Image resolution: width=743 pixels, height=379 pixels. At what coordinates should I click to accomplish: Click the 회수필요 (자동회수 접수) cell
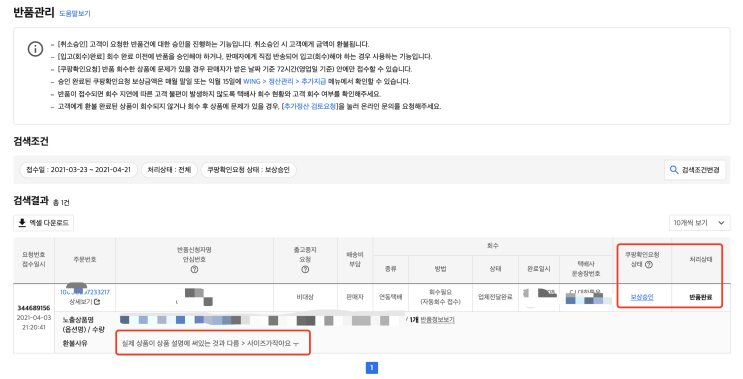click(x=440, y=297)
